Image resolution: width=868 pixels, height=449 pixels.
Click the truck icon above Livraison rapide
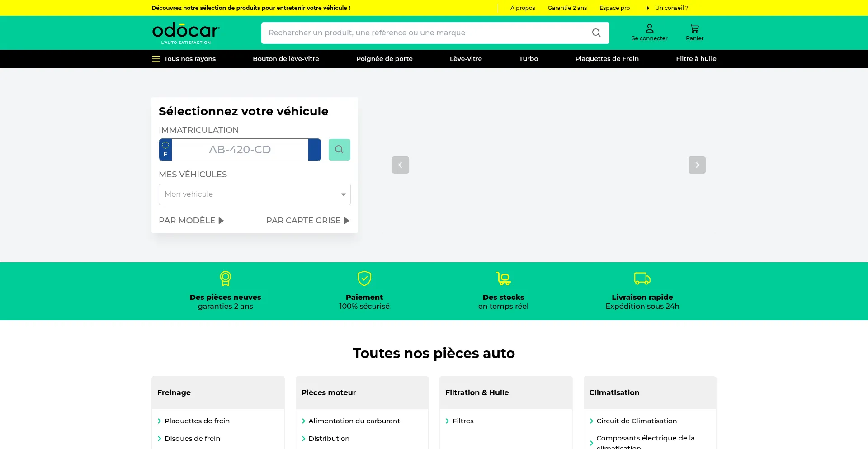[642, 279]
